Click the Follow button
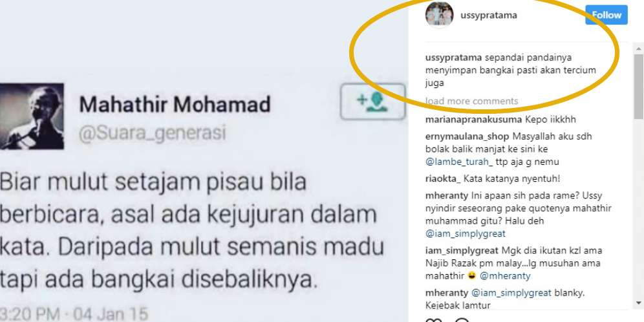This screenshot has width=644, height=322. [606, 15]
